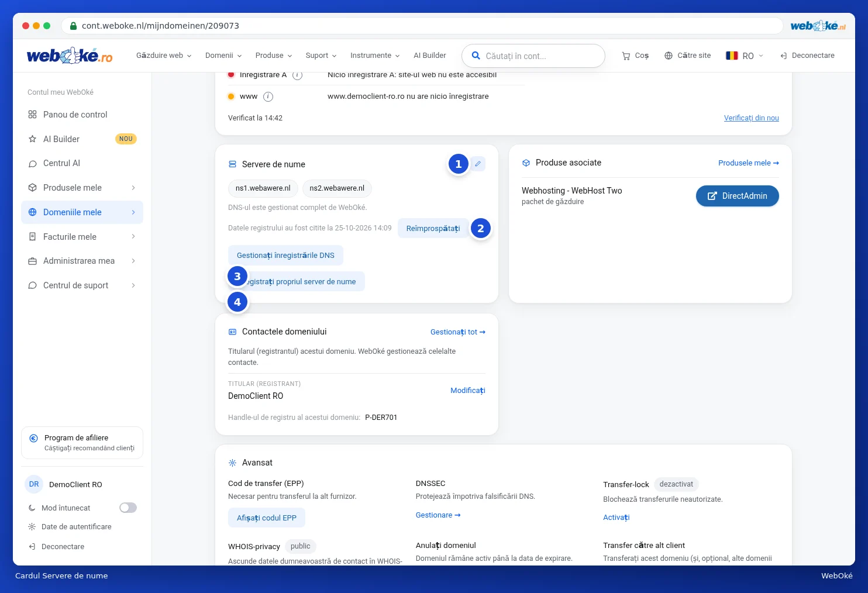Open the Suport menu
The image size is (868, 593).
pos(321,56)
